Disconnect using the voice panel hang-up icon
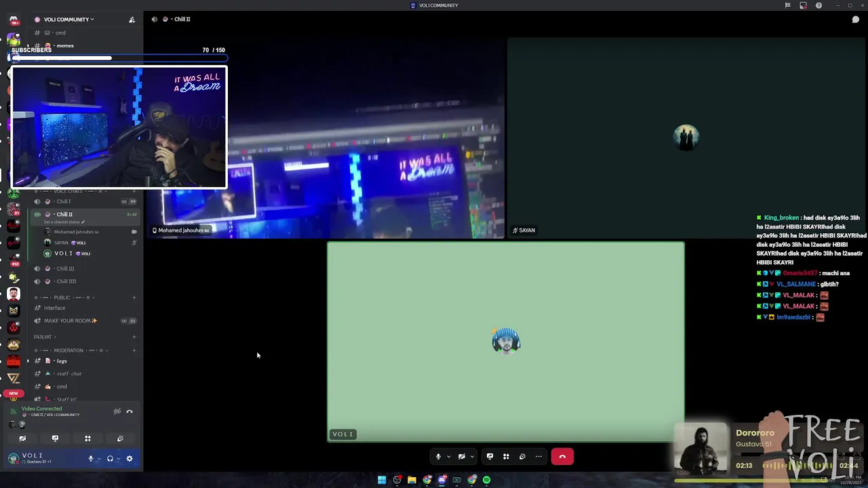This screenshot has height=488, width=868. 130,411
